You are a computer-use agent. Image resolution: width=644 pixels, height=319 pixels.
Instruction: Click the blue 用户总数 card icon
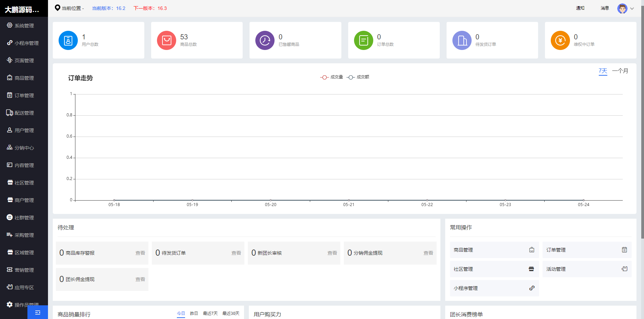click(x=68, y=40)
